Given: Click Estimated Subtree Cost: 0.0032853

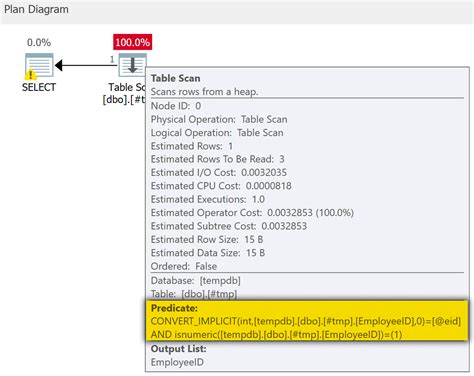Looking at the screenshot, I should click(229, 226).
